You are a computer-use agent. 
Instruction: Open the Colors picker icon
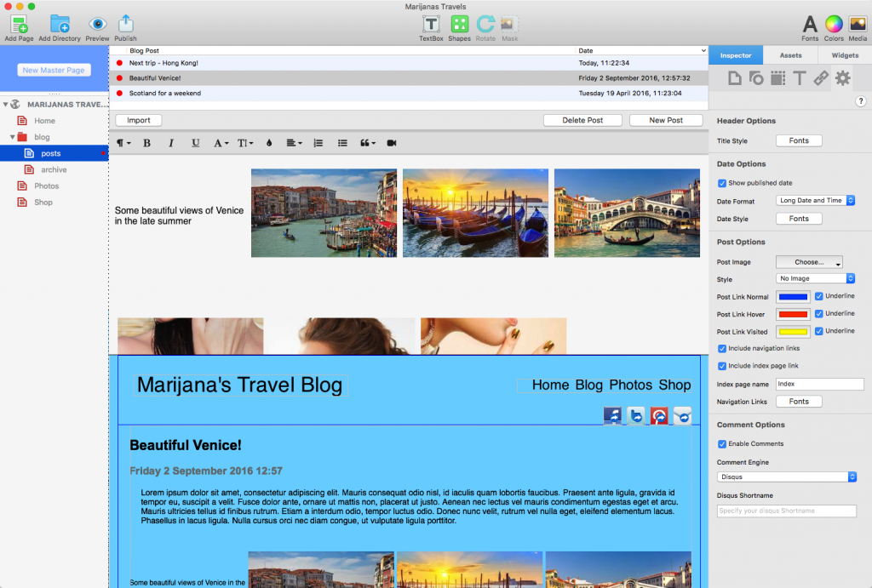[x=833, y=22]
